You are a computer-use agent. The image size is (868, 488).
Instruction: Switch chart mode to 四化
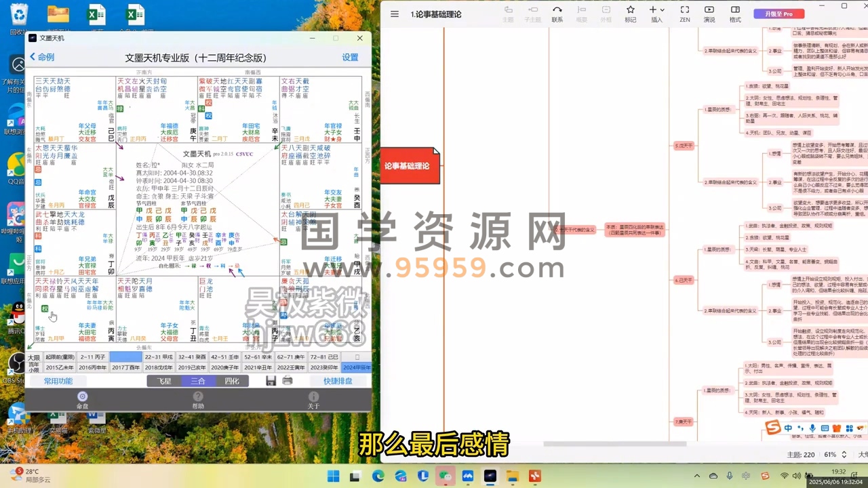pyautogui.click(x=231, y=381)
